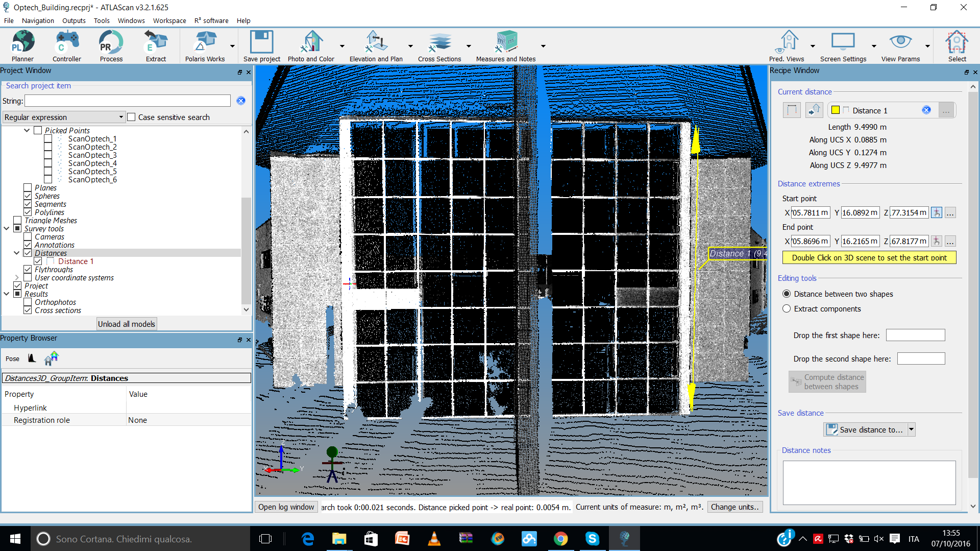Select Extract components radio button

[787, 309]
